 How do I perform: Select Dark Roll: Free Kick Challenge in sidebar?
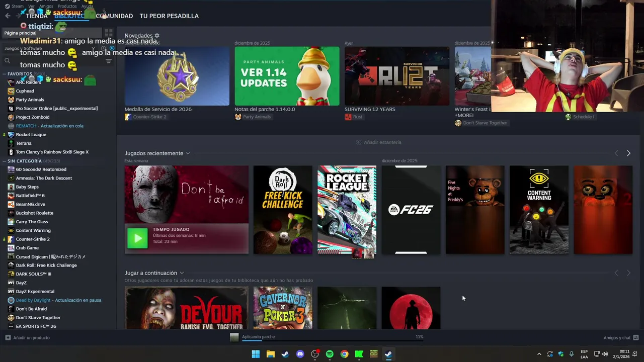coord(46,265)
